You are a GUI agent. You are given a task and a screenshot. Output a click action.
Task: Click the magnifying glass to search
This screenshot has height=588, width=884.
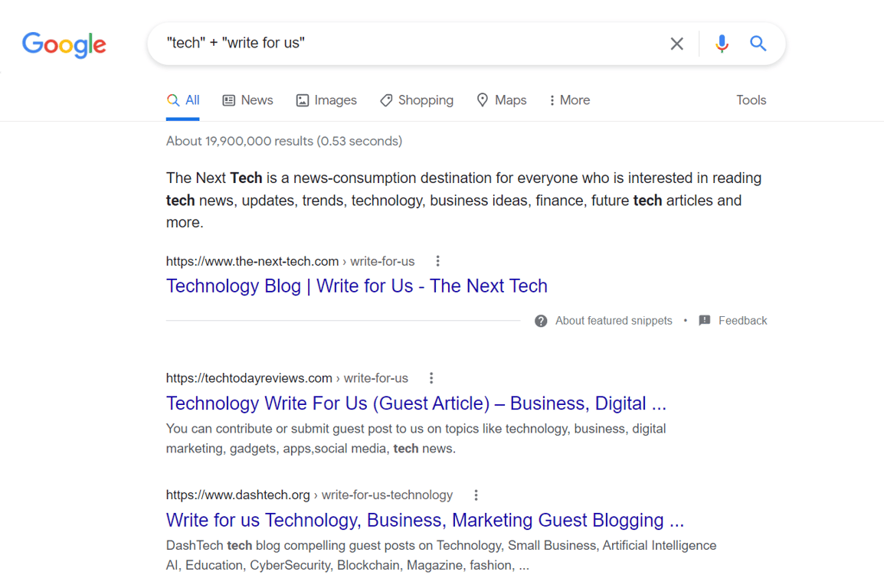tap(758, 44)
